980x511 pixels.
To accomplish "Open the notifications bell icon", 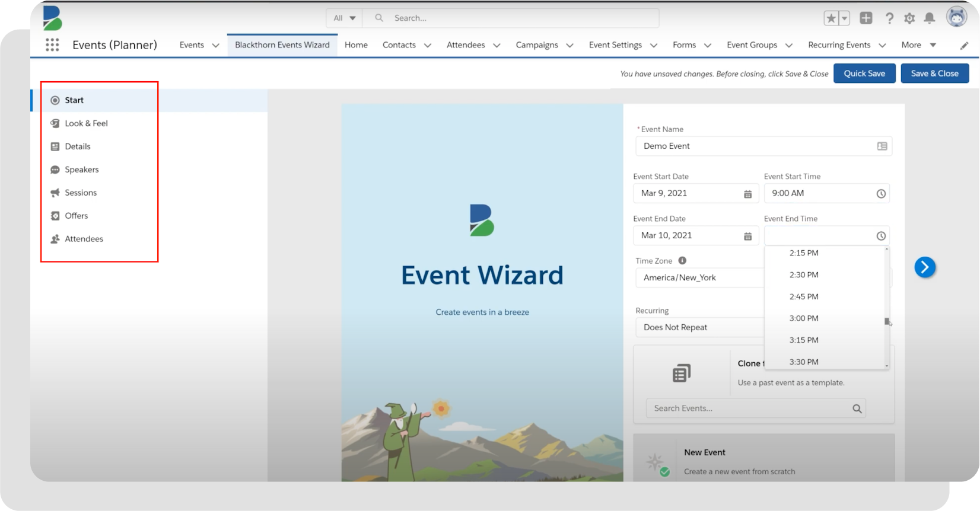I will pos(930,18).
